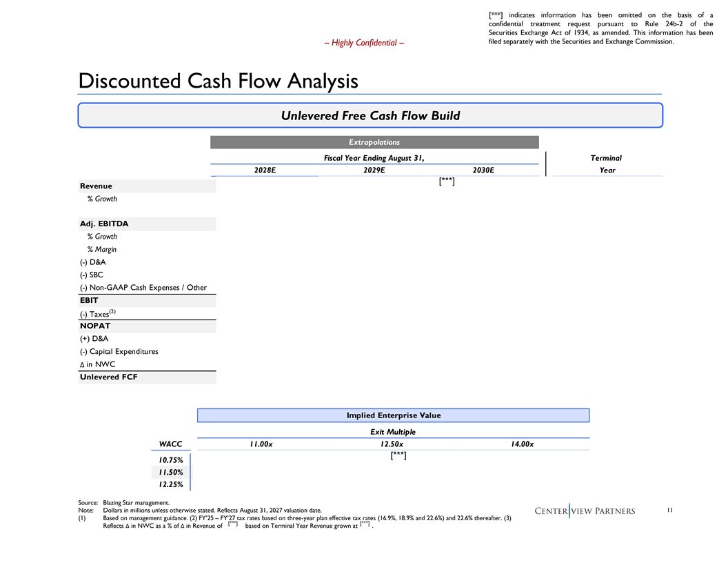Select 'Fiscal Year Ending August 31,' heading
The image size is (728, 563).
(374, 158)
